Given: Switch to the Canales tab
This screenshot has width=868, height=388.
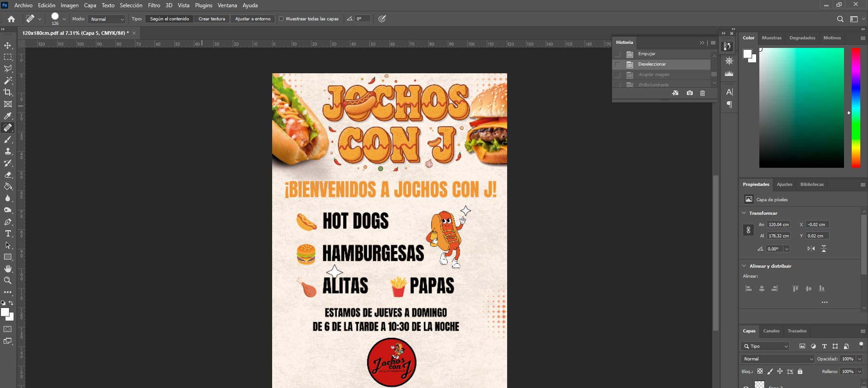Looking at the screenshot, I should pyautogui.click(x=771, y=331).
